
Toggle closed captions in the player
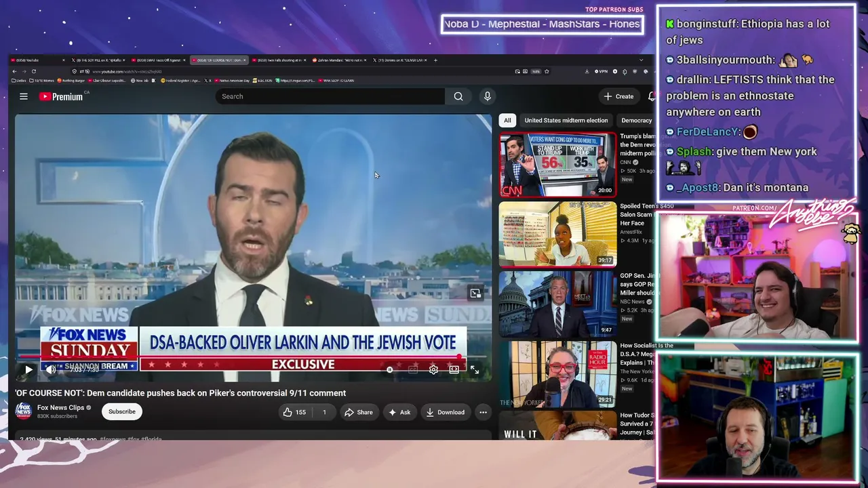pyautogui.click(x=412, y=369)
